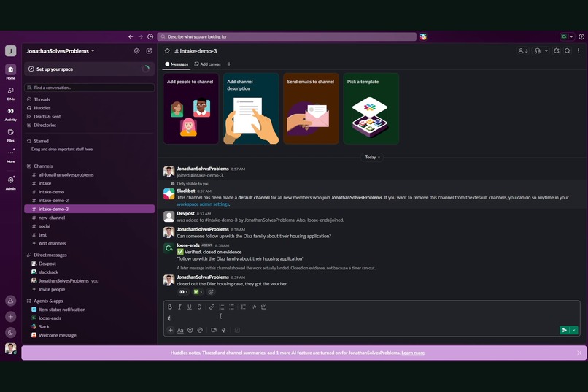The width and height of the screenshot is (588, 392).
Task: Insert bulleted list
Action: click(231, 307)
